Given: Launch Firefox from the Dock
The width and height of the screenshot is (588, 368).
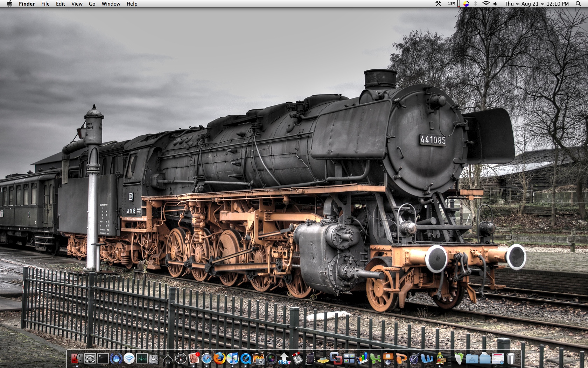Looking at the screenshot, I should click(x=219, y=359).
